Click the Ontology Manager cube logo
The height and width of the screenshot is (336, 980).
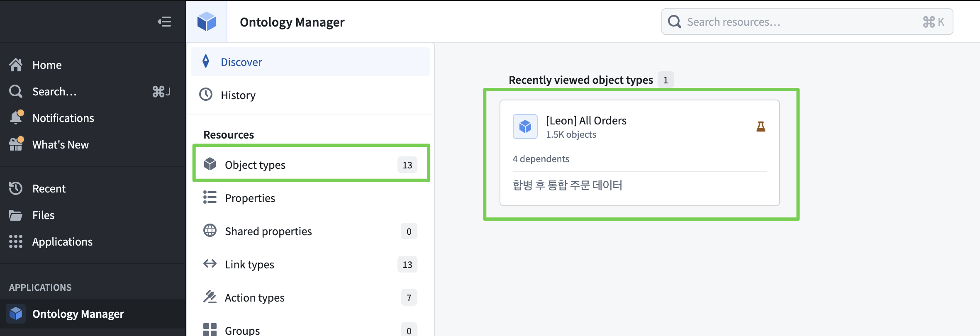[207, 22]
